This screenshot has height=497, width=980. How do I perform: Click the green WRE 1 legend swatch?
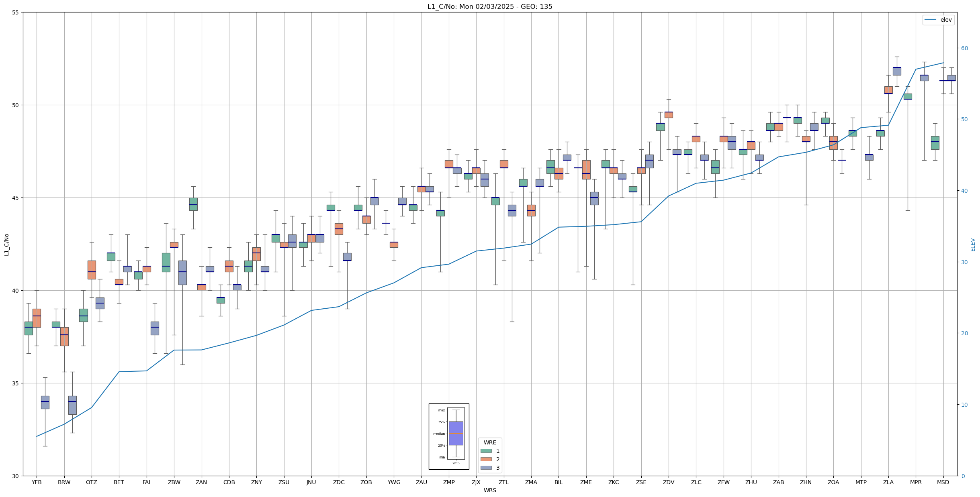[486, 451]
